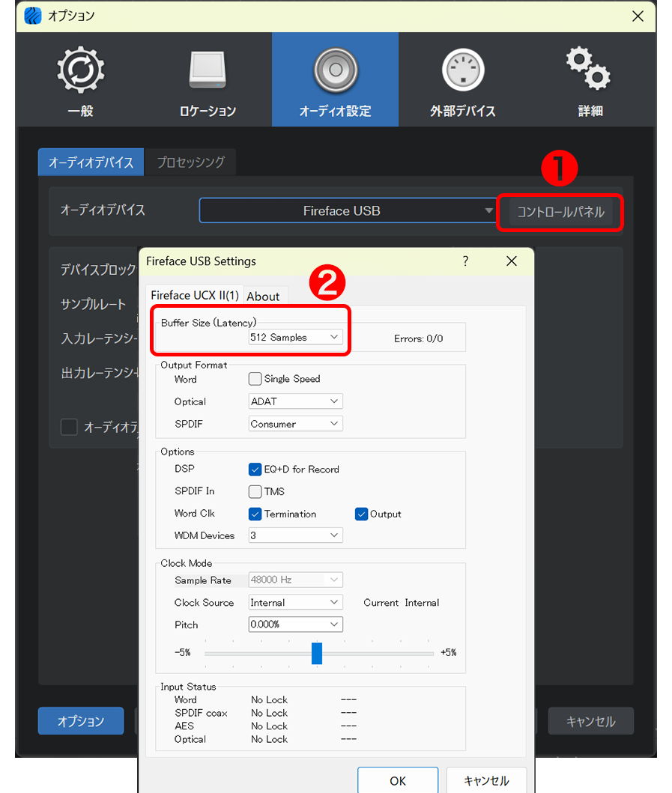Toggle the TMS checkbox for SPDIF In
The height and width of the screenshot is (793, 672).
[x=255, y=492]
